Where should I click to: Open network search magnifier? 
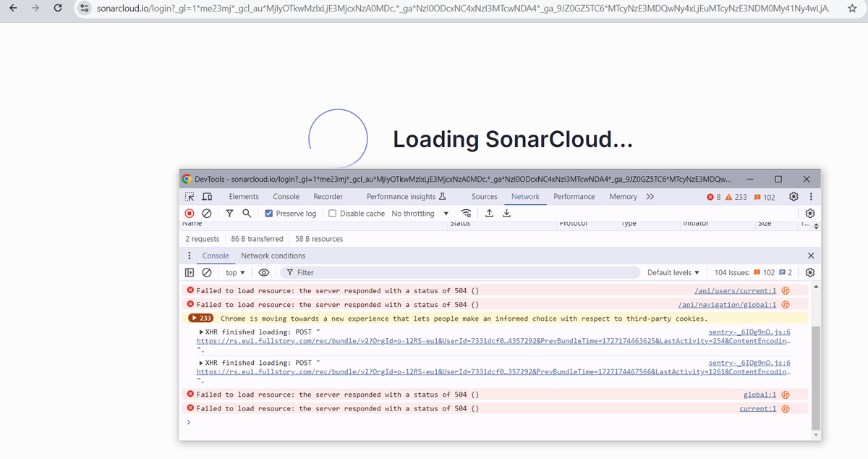[247, 214]
